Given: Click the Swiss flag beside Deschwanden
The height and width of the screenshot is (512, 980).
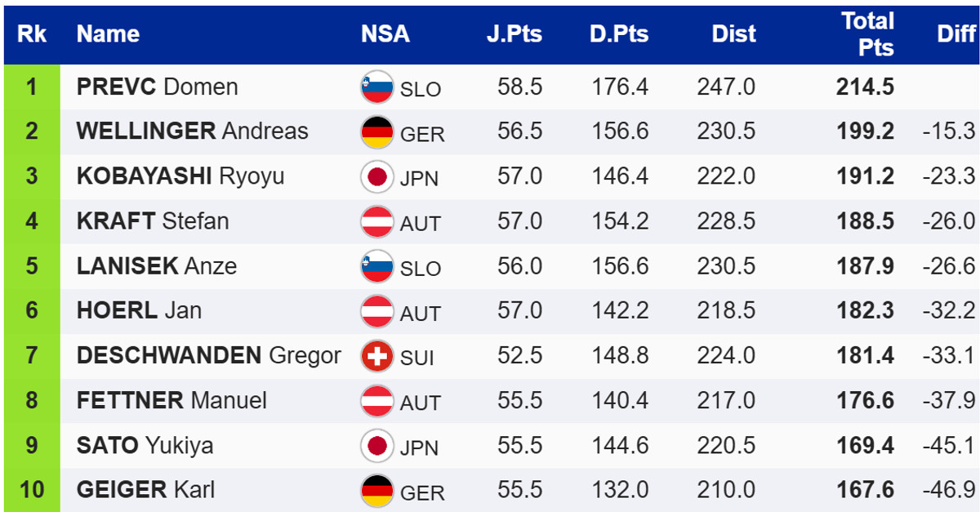Looking at the screenshot, I should point(376,356).
